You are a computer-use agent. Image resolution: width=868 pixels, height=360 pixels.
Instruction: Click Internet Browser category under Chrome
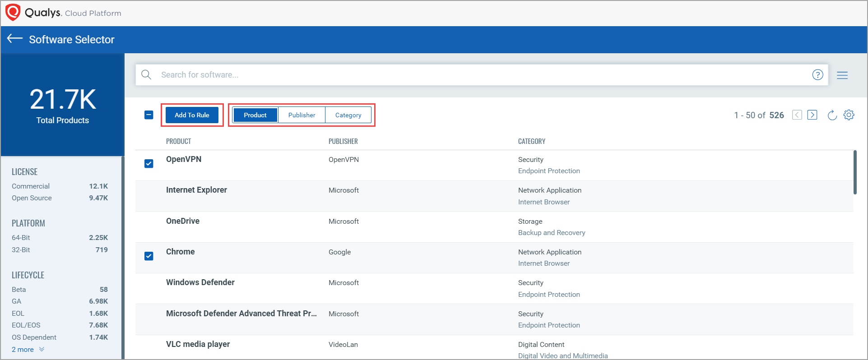click(544, 263)
